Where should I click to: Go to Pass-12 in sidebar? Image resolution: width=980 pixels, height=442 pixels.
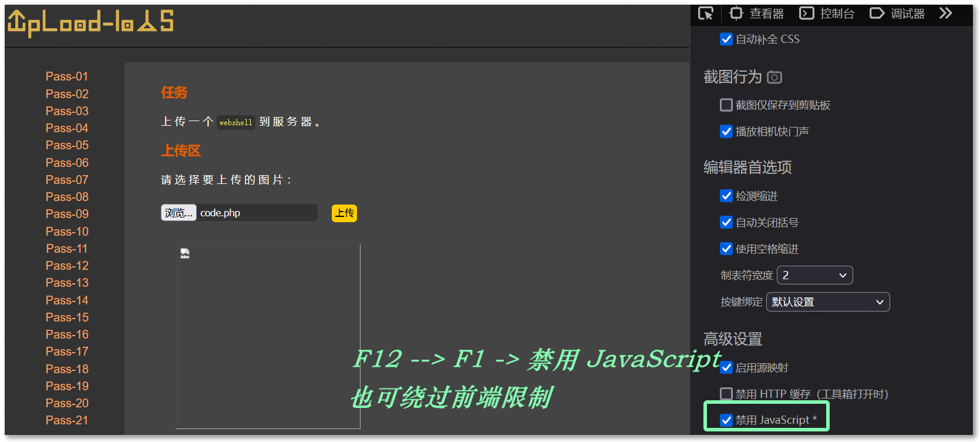67,266
